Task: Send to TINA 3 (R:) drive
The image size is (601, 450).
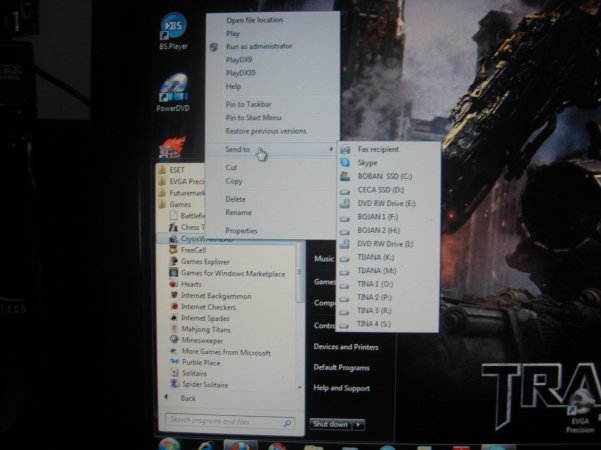Action: 388,310
